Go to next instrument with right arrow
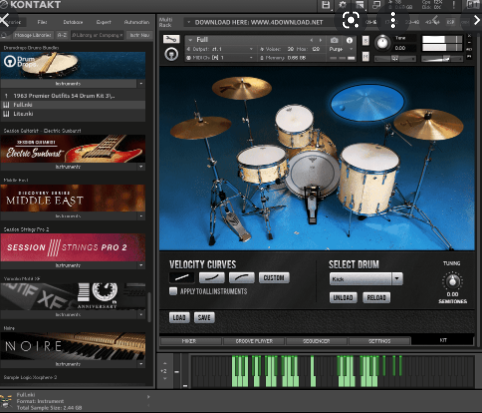 point(321,40)
